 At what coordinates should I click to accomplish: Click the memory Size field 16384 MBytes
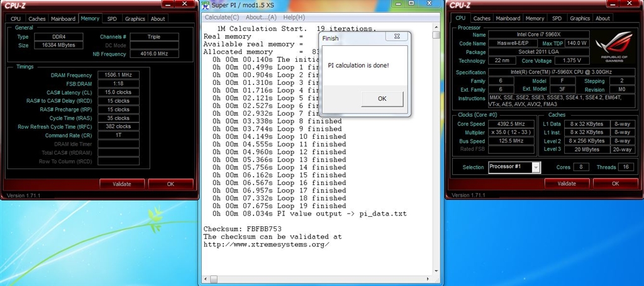coord(58,45)
